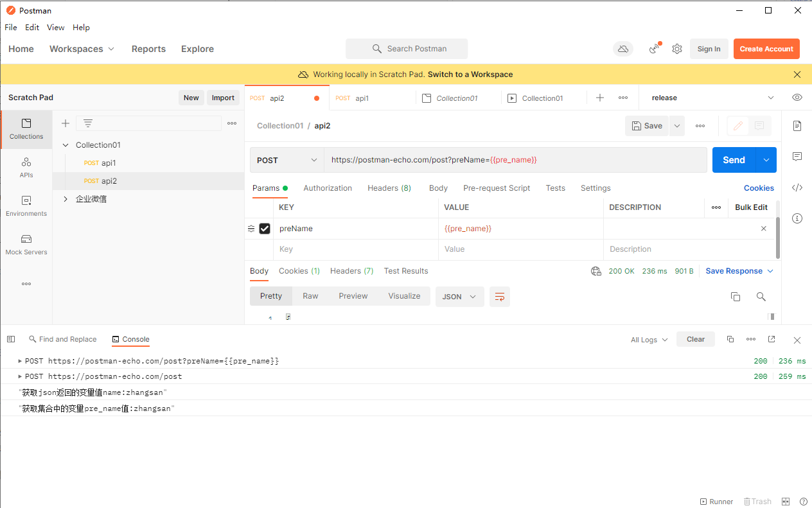
Task: Click the pencil edit mode icon
Action: tap(738, 126)
